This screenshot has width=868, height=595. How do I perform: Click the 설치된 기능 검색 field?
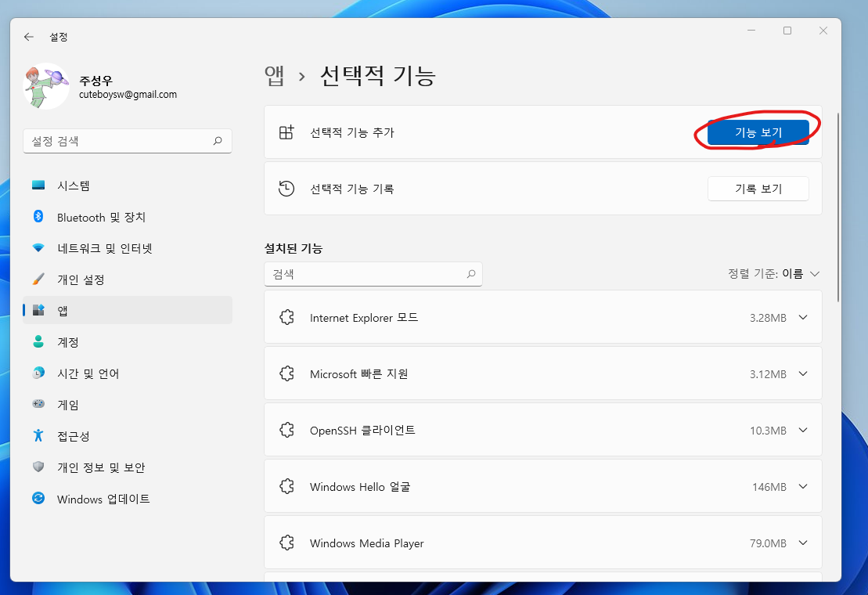tap(373, 274)
